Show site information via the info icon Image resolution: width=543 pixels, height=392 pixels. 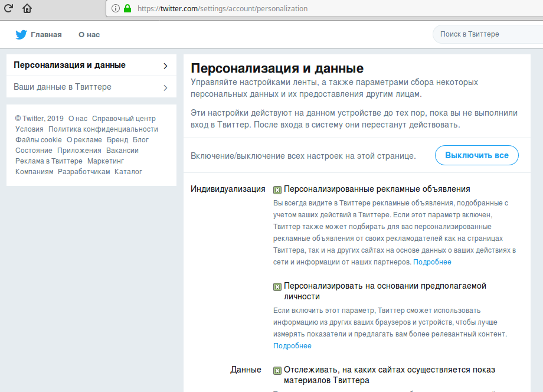click(x=116, y=8)
